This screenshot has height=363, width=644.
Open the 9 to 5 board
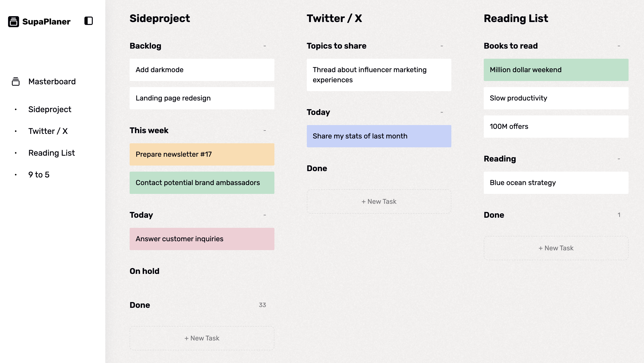pos(39,175)
